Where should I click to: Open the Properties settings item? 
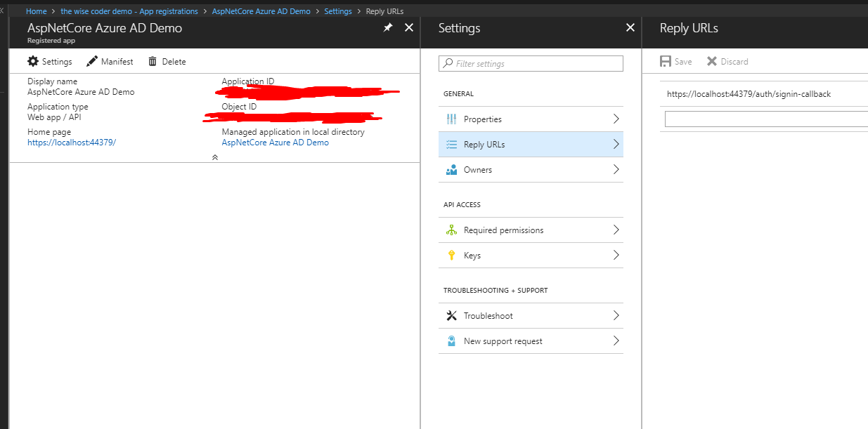coord(531,119)
